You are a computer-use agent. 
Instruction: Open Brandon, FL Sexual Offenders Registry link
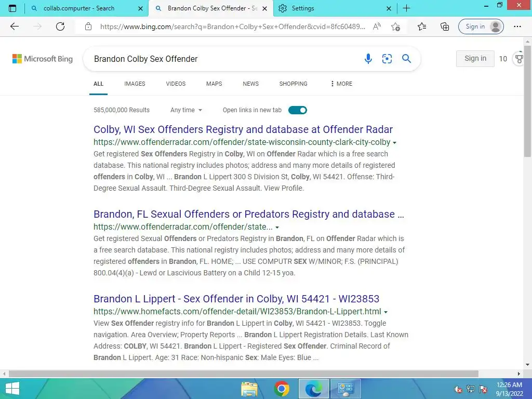pos(249,214)
